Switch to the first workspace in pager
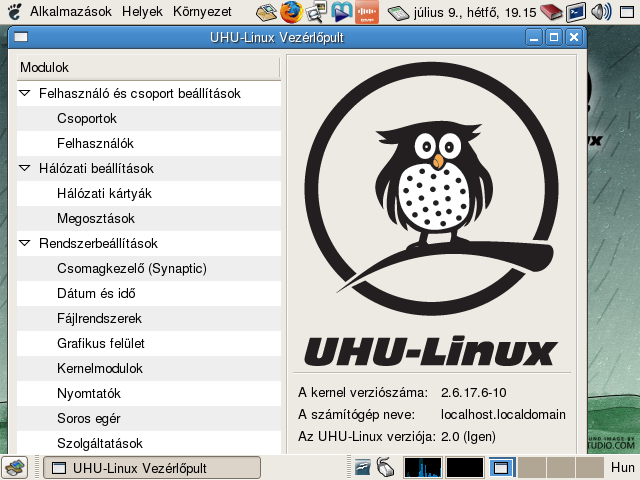This screenshot has height=480, width=640. point(502,468)
